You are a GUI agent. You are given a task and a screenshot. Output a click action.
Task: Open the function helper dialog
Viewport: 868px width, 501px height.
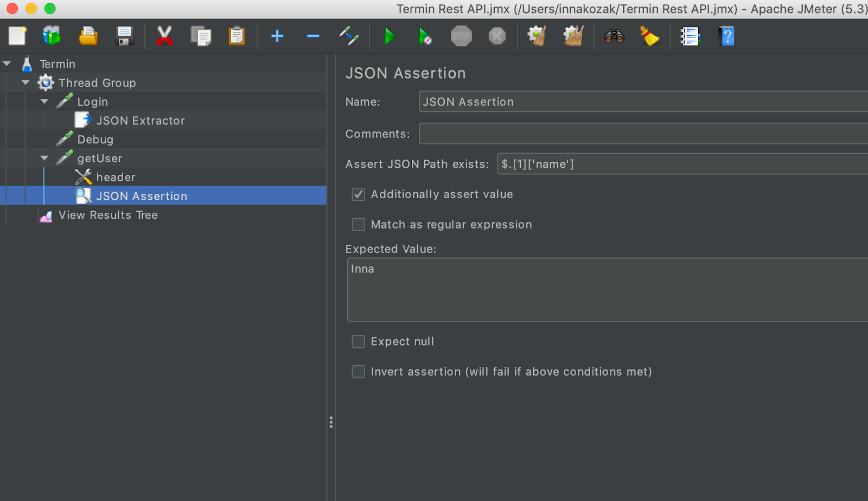tap(690, 36)
